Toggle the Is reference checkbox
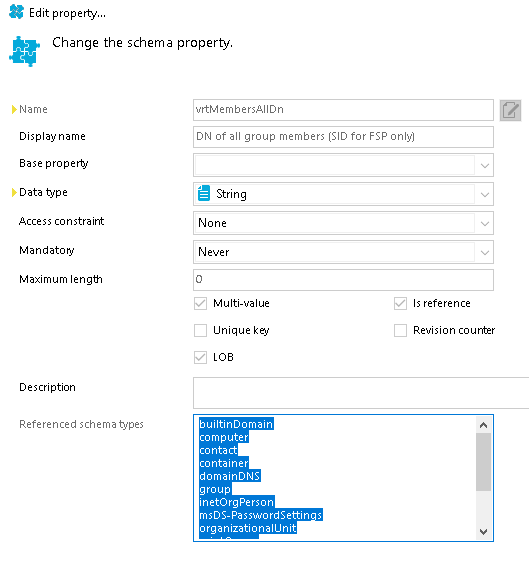Screen dimensions: 529x562 click(400, 303)
